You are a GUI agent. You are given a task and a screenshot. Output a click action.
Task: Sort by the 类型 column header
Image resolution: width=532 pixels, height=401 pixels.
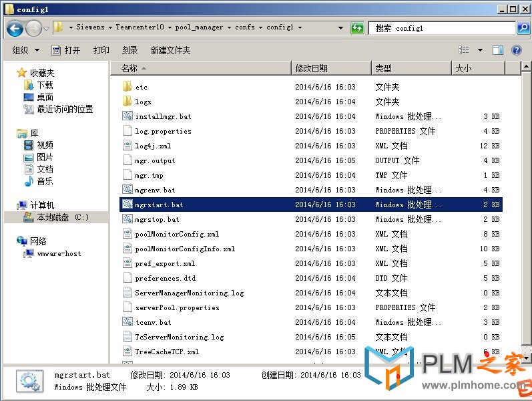(412, 68)
